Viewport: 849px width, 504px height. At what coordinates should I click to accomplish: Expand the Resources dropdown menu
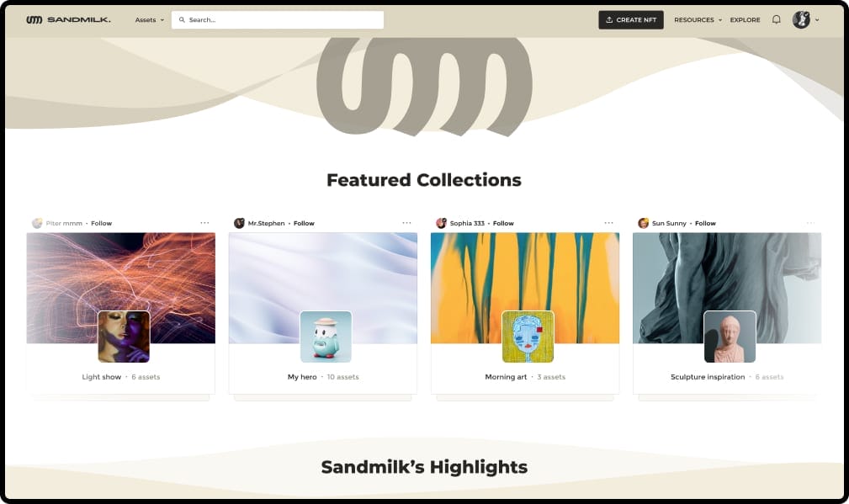click(x=698, y=20)
